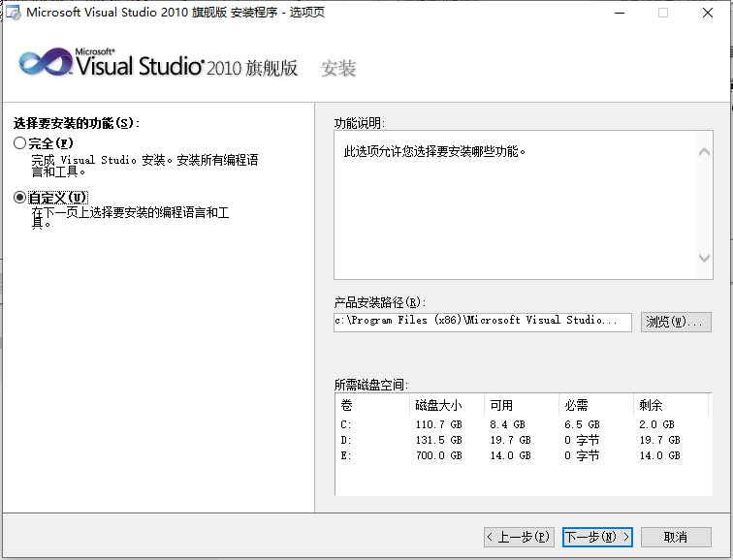Viewport: 733px width, 560px height.
Task: Click the 700.0 GB disk size cell
Action: pyautogui.click(x=439, y=455)
